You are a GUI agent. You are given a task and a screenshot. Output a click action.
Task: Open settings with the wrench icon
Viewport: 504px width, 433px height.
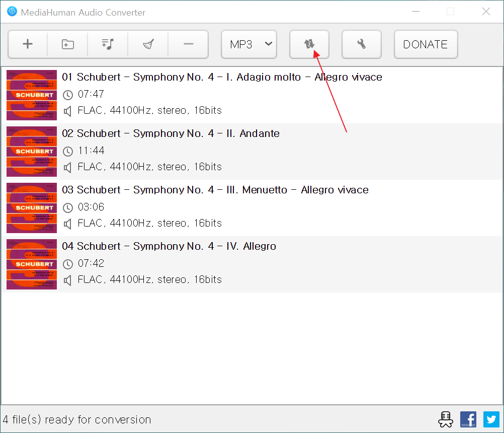(x=362, y=44)
